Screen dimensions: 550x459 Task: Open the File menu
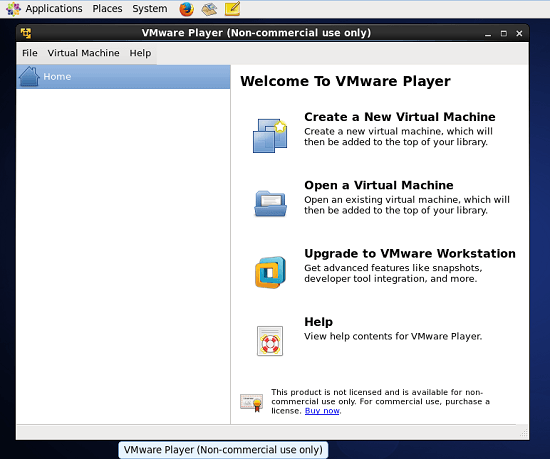click(29, 53)
